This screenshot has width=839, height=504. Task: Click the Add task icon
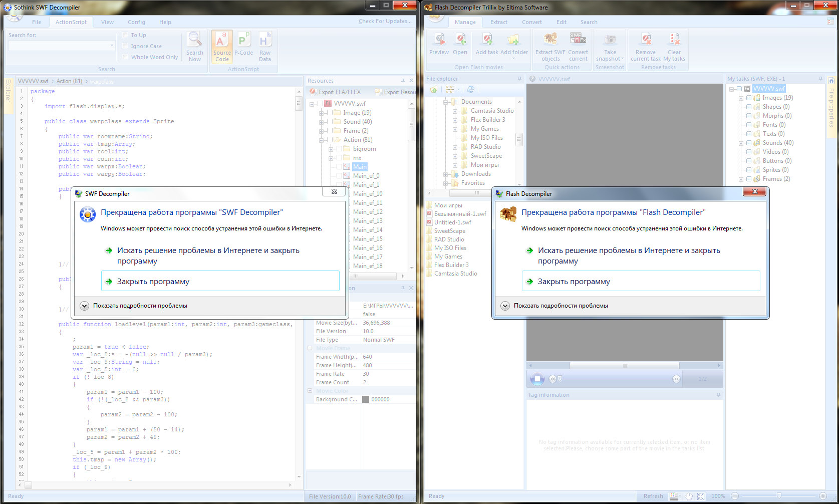pyautogui.click(x=487, y=40)
